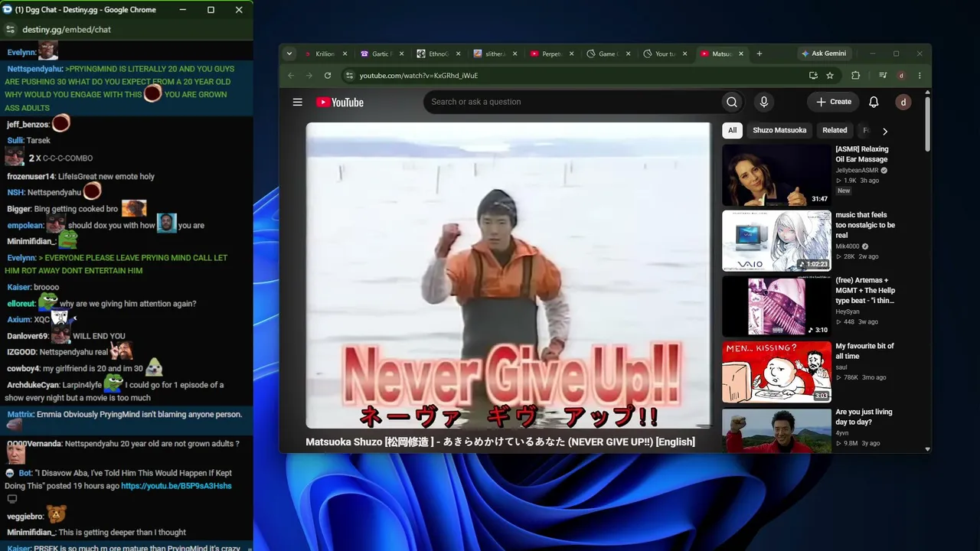Click the Ask Gemini button

tap(823, 54)
